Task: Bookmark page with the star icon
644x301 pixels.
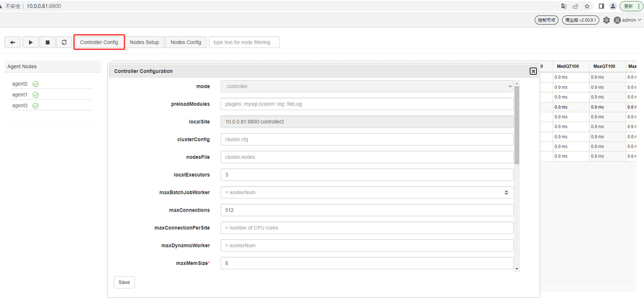Action: (587, 6)
